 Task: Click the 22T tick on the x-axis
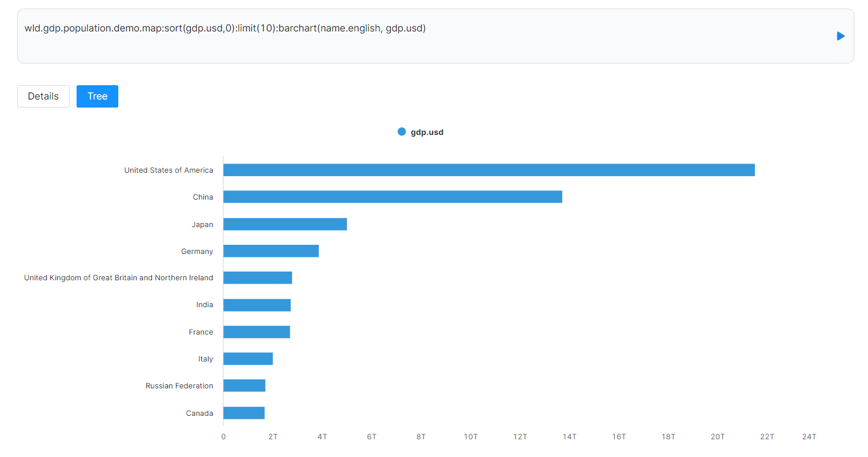tap(767, 436)
